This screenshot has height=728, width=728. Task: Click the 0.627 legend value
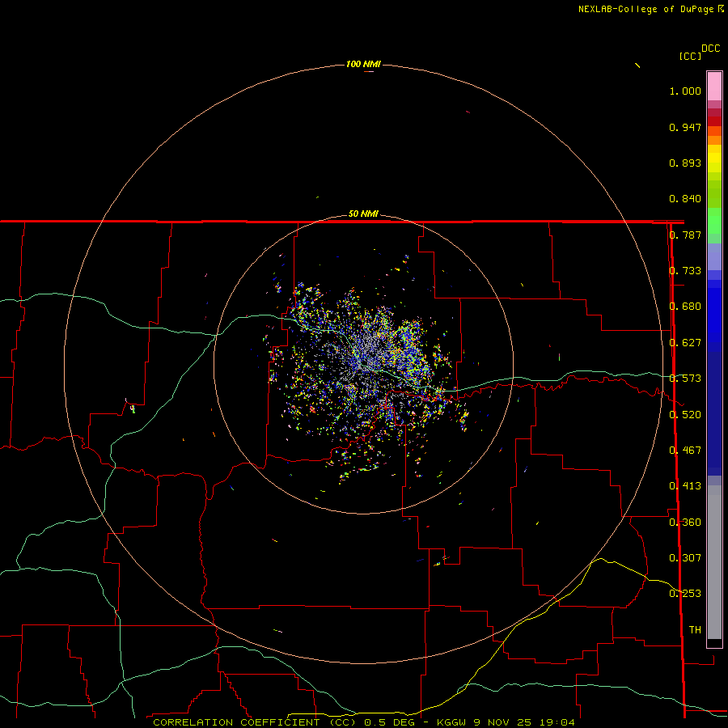pyautogui.click(x=685, y=343)
